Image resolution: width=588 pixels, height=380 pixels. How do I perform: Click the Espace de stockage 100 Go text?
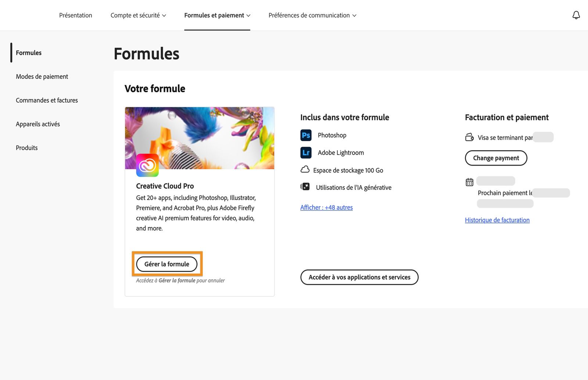[x=348, y=170]
